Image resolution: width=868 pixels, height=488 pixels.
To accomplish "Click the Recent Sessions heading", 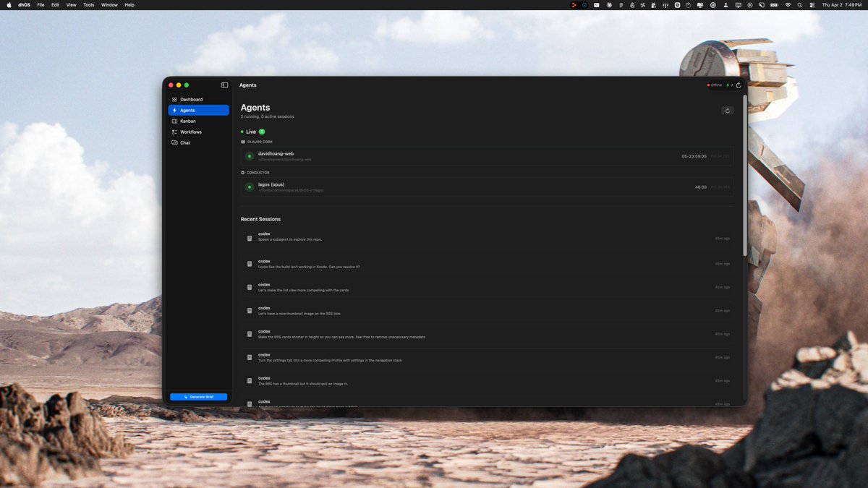I will click(x=260, y=219).
